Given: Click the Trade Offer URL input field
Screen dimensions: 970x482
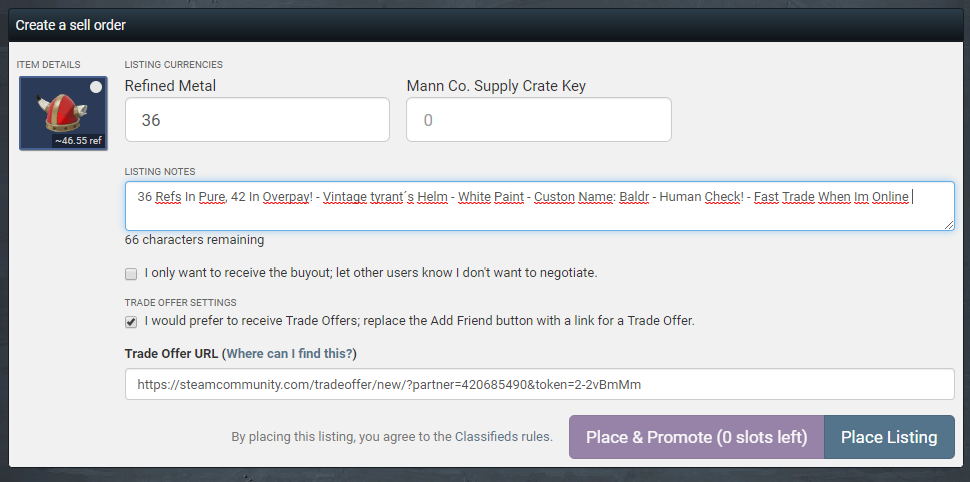Looking at the screenshot, I should point(539,384).
